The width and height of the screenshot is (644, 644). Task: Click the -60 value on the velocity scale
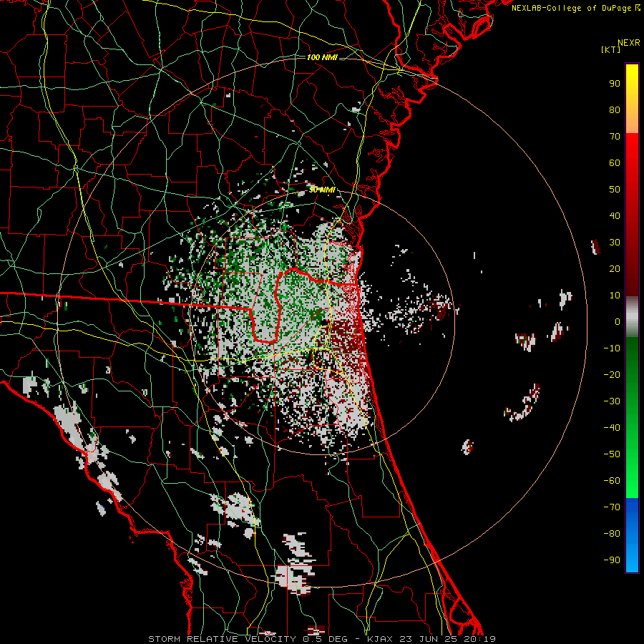click(612, 481)
